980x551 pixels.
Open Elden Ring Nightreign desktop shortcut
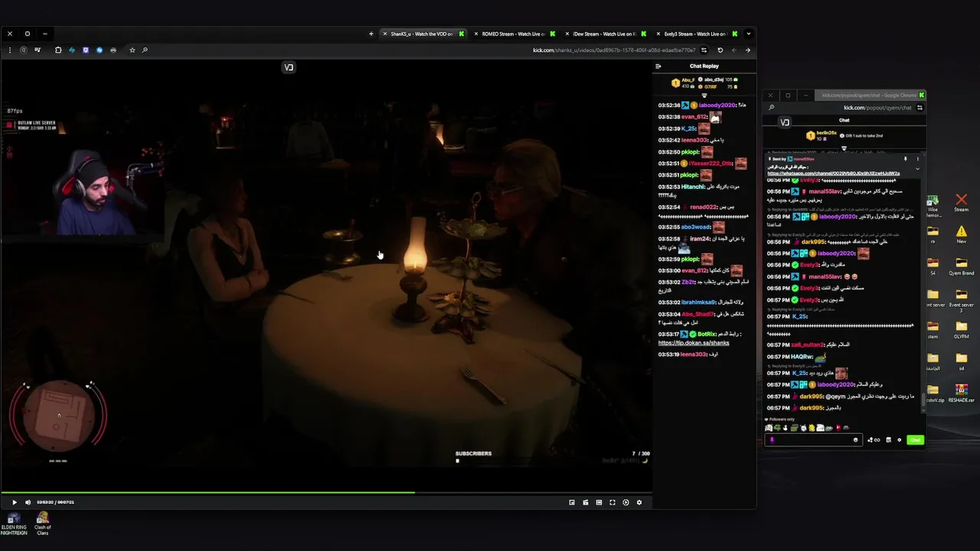tap(14, 524)
